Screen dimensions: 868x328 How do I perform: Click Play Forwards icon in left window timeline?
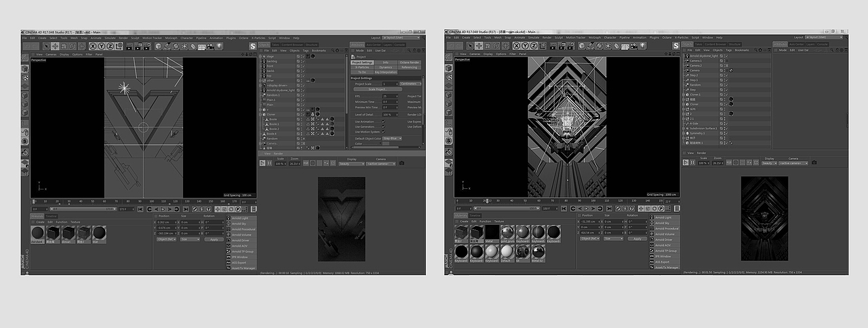tap(163, 209)
